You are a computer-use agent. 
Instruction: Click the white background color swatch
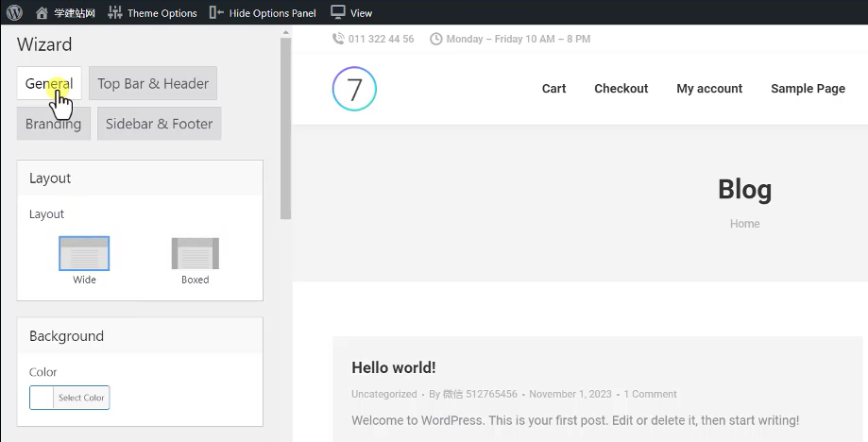42,398
